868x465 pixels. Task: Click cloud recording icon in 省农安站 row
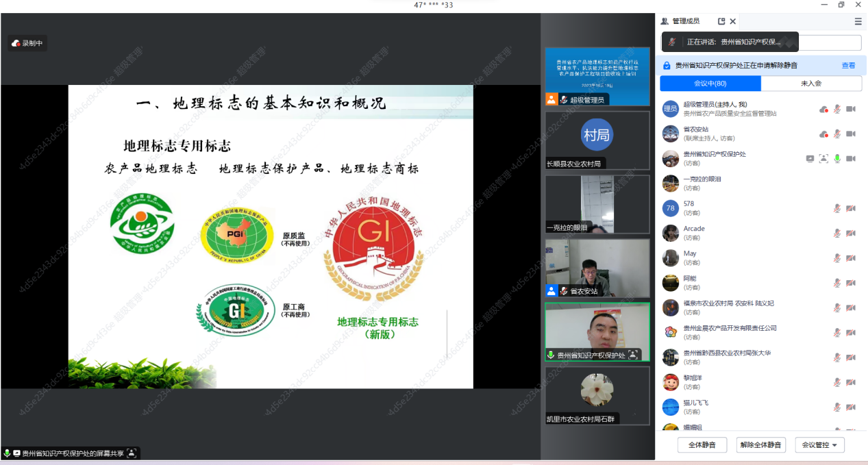823,134
